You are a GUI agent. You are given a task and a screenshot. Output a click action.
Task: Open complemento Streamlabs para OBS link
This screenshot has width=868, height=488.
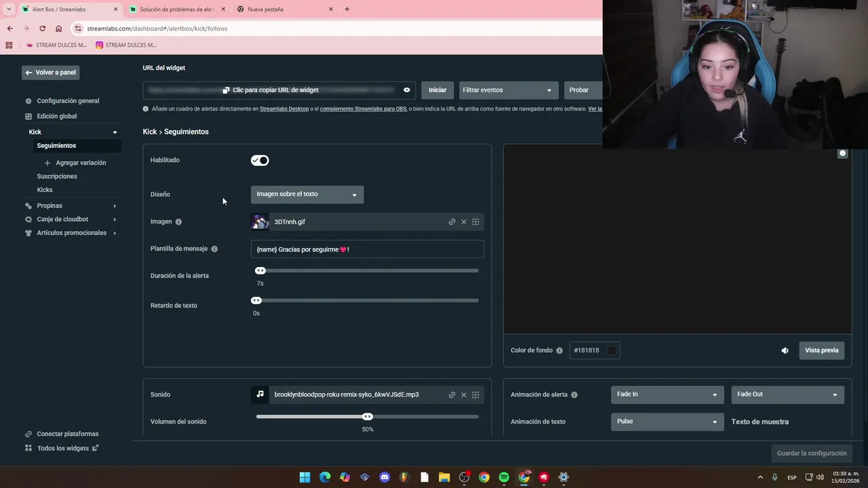(x=363, y=108)
